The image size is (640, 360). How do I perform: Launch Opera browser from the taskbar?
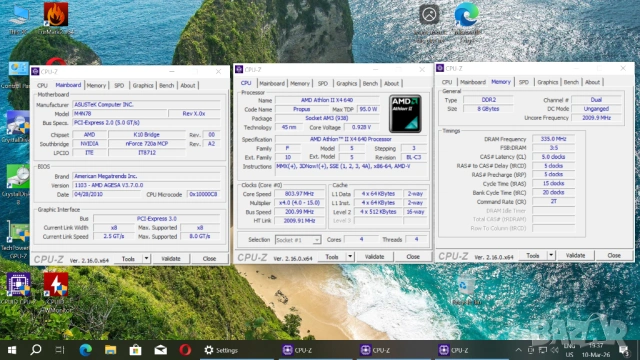[185, 350]
